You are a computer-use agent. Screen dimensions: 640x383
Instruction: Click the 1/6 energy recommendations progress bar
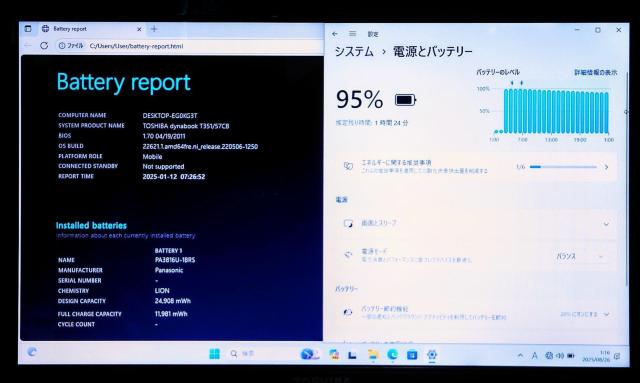pyautogui.click(x=563, y=167)
